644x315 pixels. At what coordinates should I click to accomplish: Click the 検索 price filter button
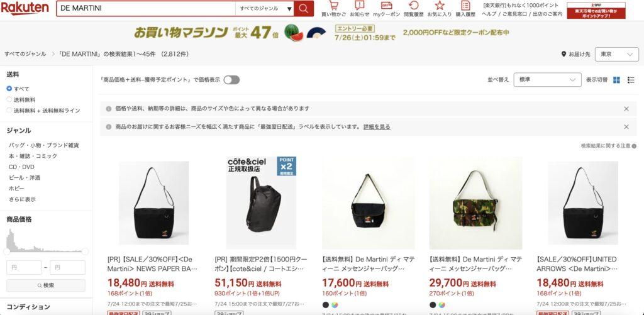(45, 285)
